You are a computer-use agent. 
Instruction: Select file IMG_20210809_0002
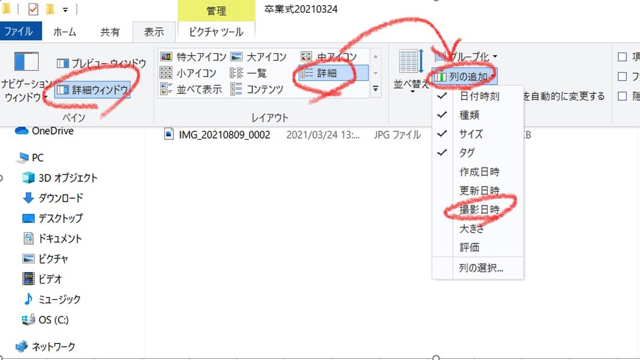[224, 135]
